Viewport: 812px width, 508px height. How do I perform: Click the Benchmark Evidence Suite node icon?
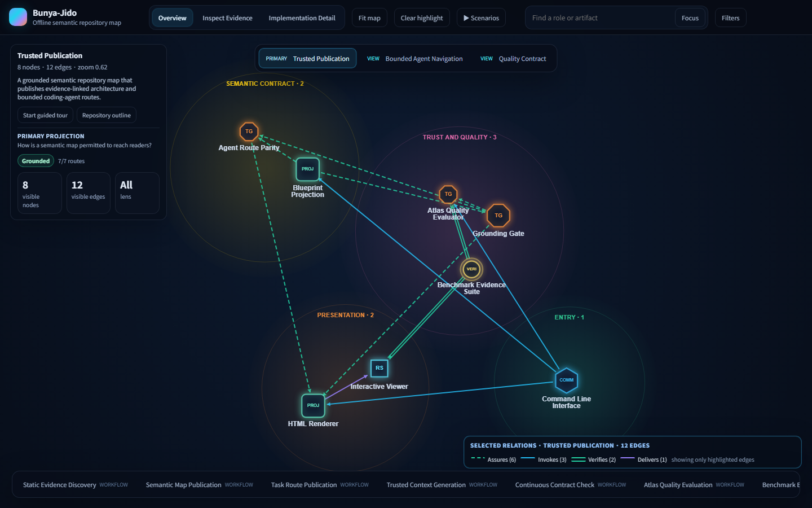(471, 269)
